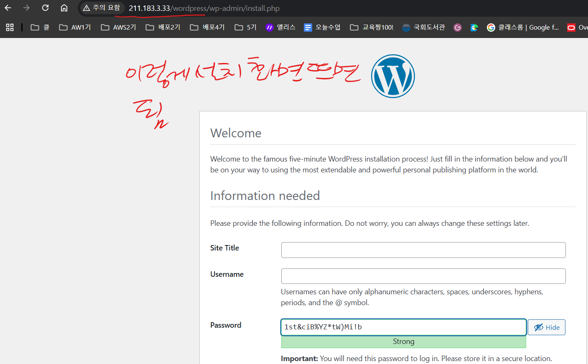Click the Password label
Image resolution: width=588 pixels, height=364 pixels.
tap(226, 325)
